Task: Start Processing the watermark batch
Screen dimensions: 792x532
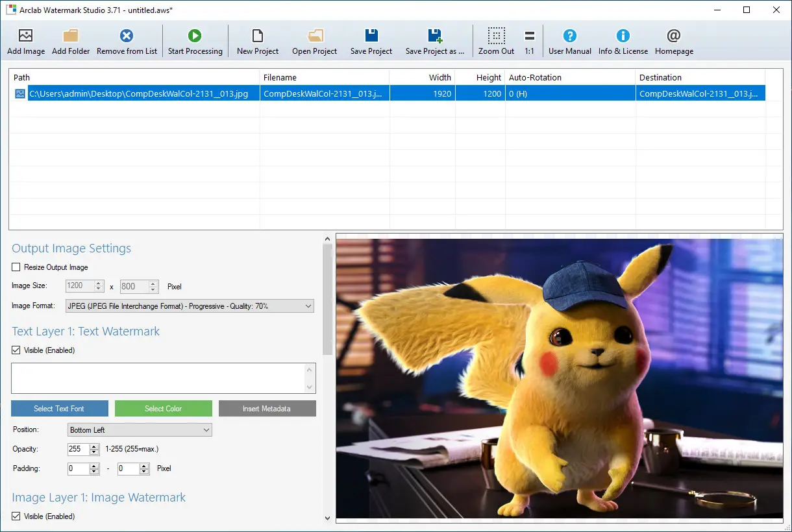Action: 195,40
